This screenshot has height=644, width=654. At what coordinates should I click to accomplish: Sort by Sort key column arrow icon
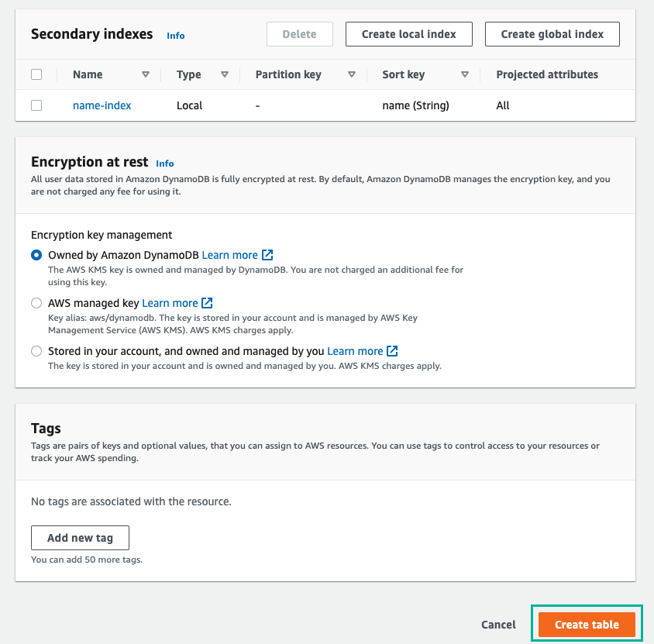coord(465,74)
